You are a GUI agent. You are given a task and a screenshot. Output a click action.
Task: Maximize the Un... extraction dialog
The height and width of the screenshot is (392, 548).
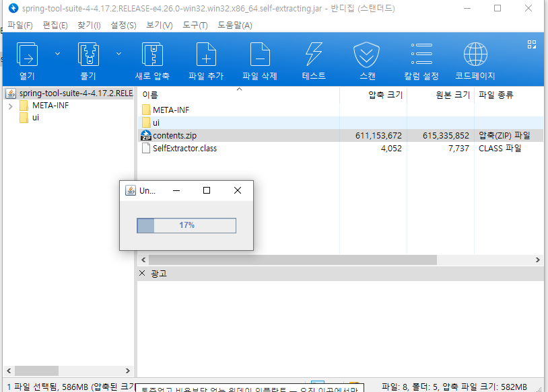tap(207, 190)
